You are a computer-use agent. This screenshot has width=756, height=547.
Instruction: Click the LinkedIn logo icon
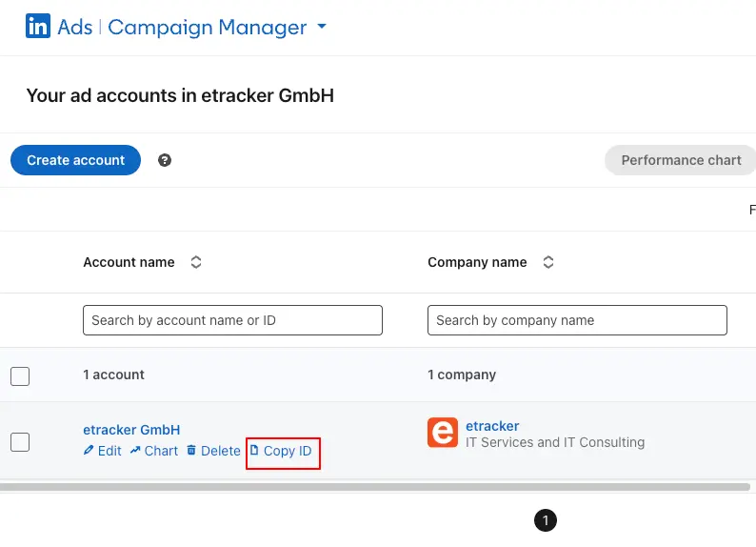[38, 27]
